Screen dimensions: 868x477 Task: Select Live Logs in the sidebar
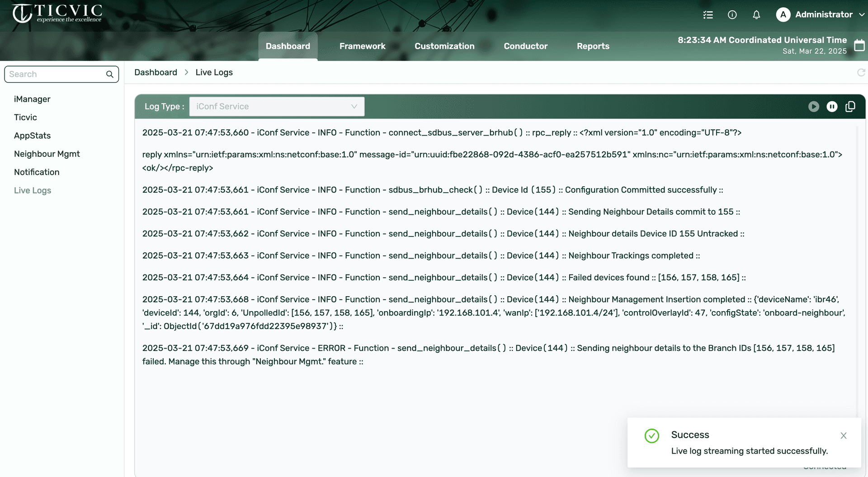[33, 190]
